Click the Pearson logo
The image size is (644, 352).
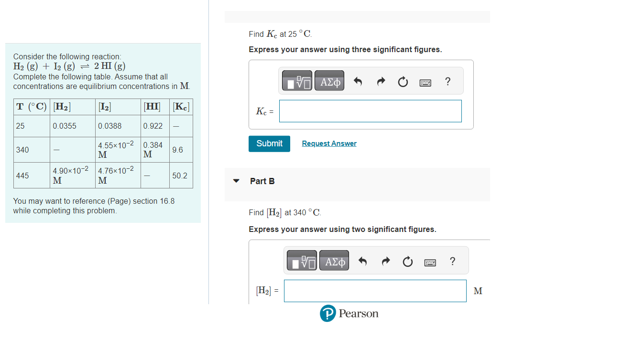tap(349, 313)
